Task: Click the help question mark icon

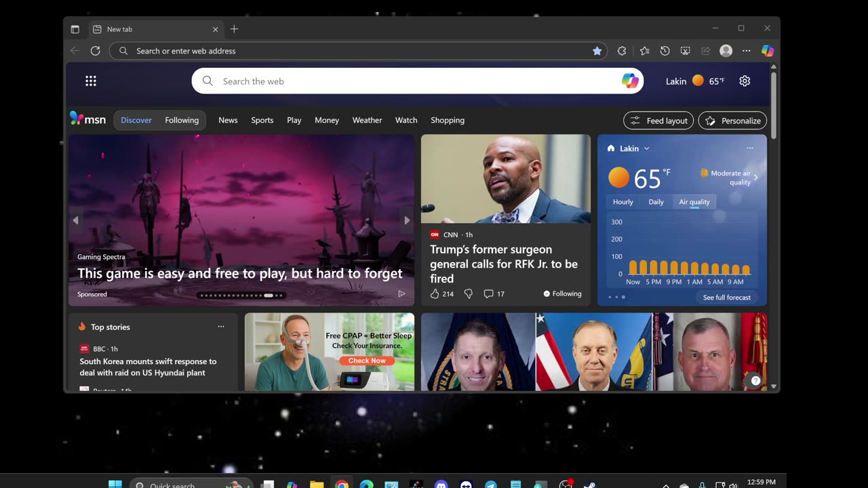Action: (755, 381)
